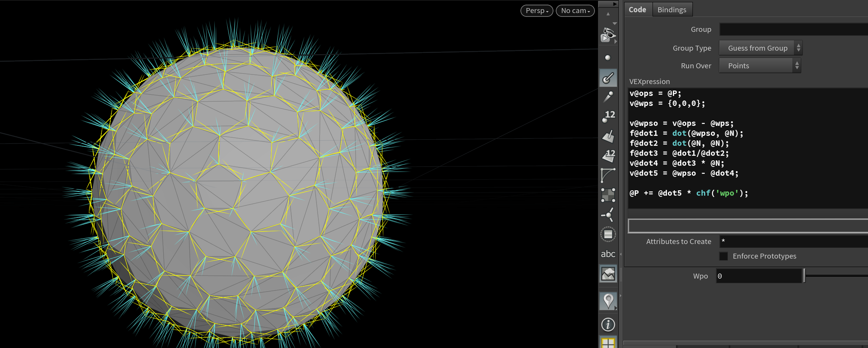Click the line 'f@dot1 = dot(@wpso, @N);'
This screenshot has height=348, width=868.
click(x=686, y=133)
